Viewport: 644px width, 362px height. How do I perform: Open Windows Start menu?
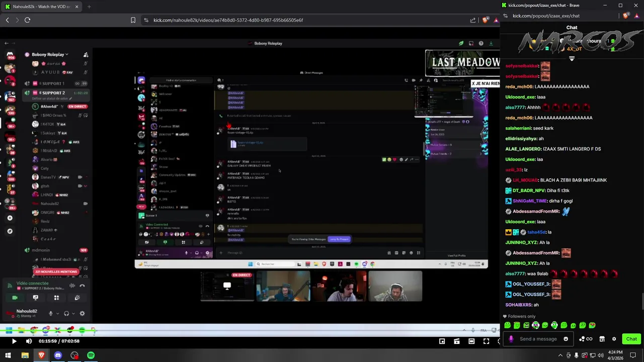[9, 355]
